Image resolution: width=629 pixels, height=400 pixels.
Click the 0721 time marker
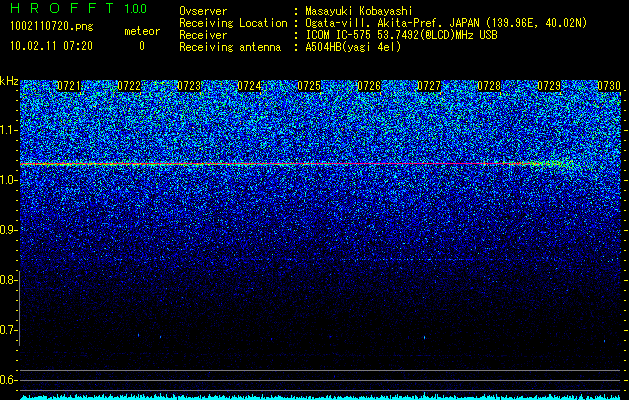(x=69, y=86)
